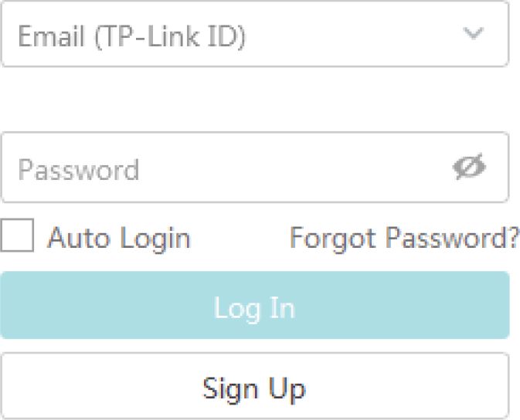Reveal hidden password characters icon

coord(469,168)
